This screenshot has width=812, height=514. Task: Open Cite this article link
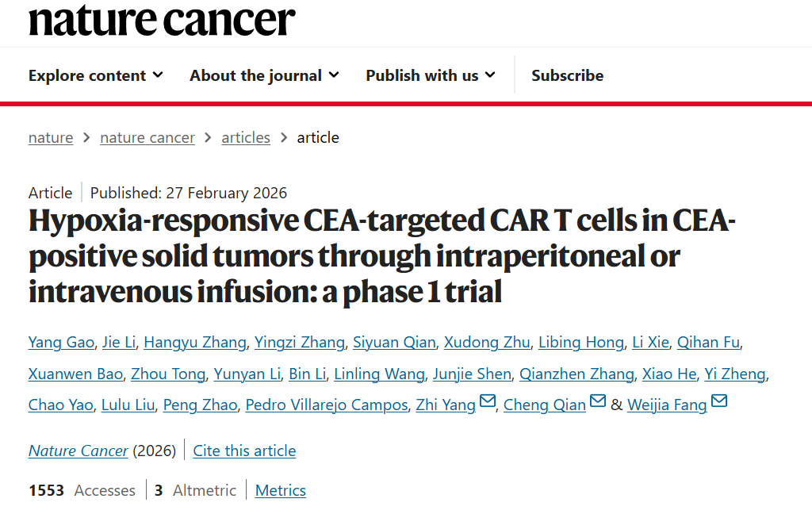click(x=244, y=451)
